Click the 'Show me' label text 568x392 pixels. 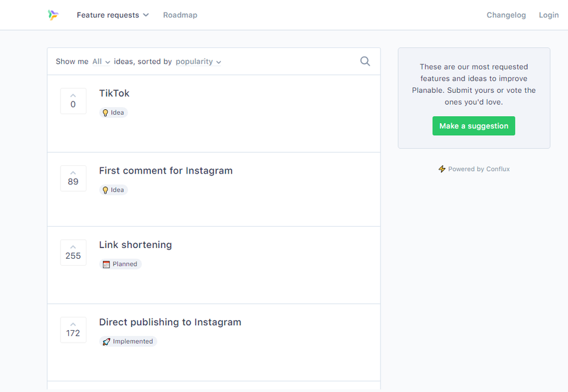click(x=72, y=62)
